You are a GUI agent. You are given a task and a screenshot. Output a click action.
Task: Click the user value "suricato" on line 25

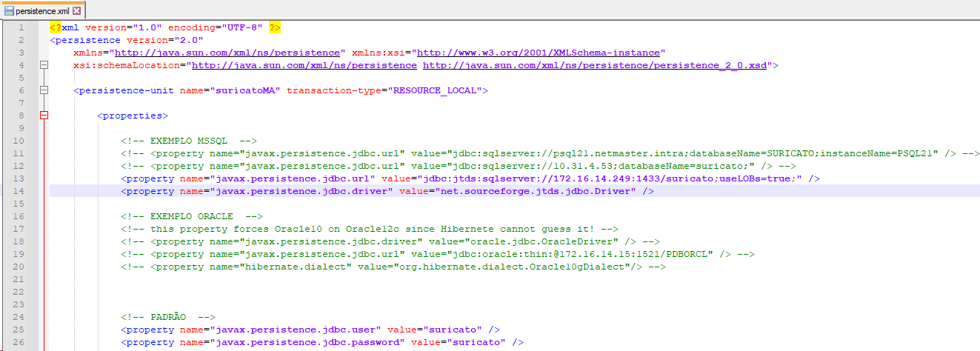pyautogui.click(x=453, y=330)
